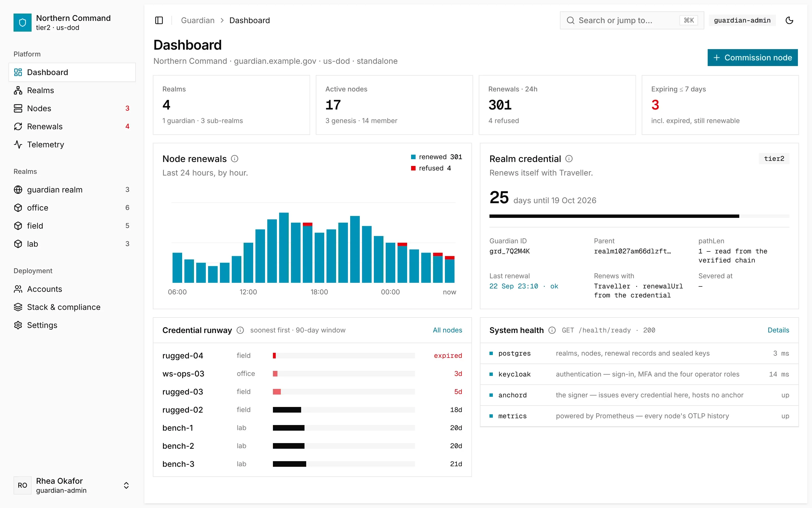The height and width of the screenshot is (508, 812).
Task: Click the Active nodes summary card
Action: pos(394,105)
